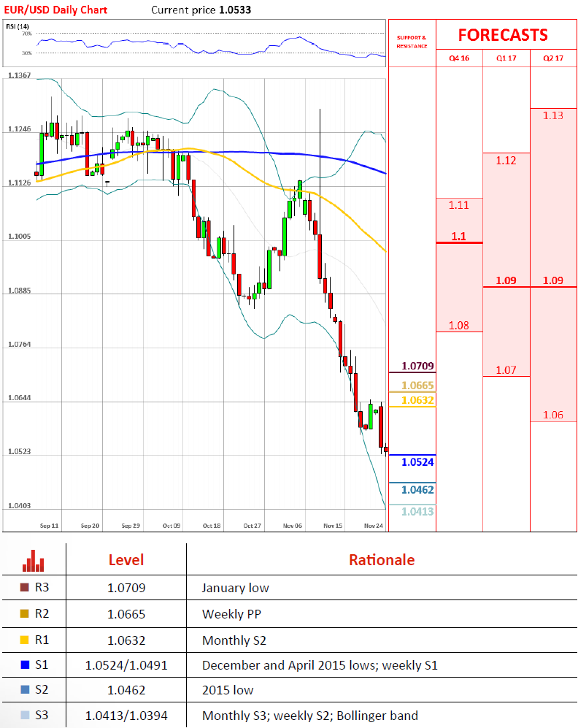This screenshot has height=728, width=578.
Task: Click the Q4 16 bold forecast 1.1
Action: (x=459, y=237)
